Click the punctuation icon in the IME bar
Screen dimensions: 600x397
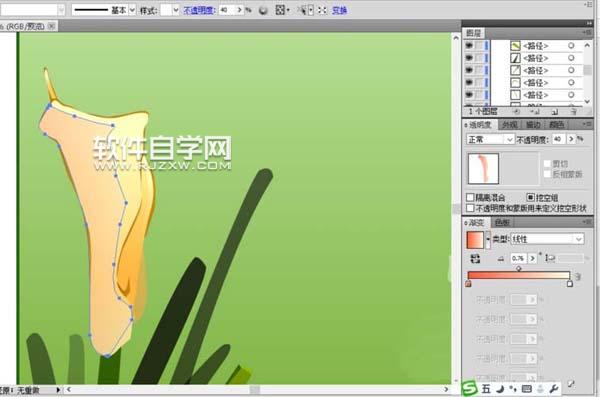click(x=513, y=389)
